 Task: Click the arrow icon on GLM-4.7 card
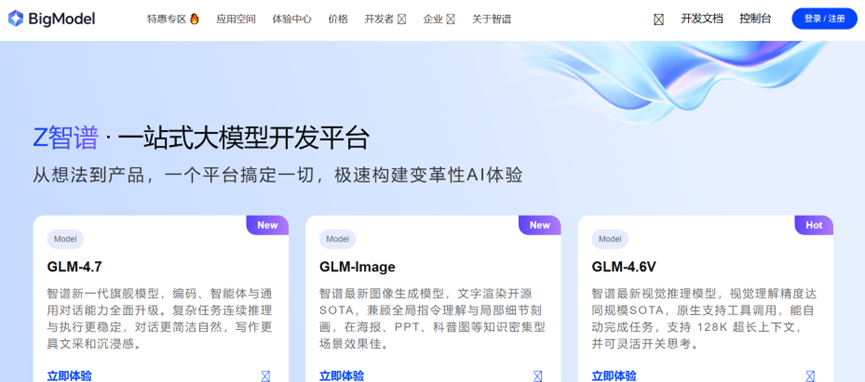[x=265, y=376]
